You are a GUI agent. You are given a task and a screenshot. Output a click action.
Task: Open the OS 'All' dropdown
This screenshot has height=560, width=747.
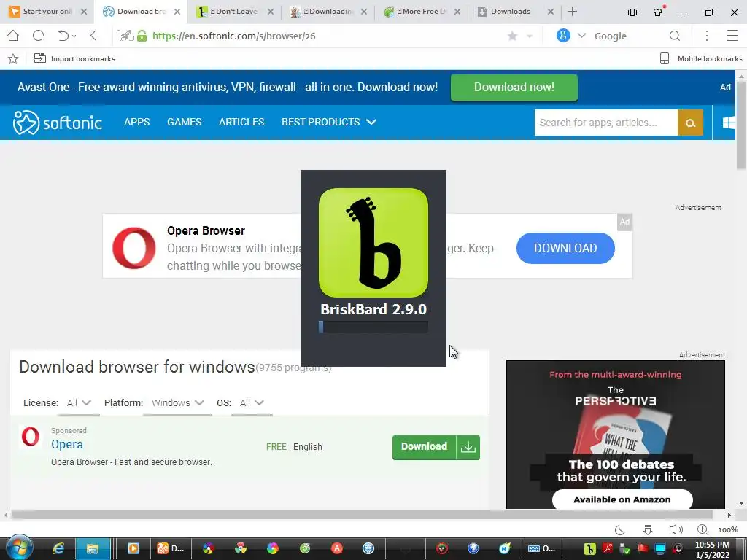click(252, 402)
